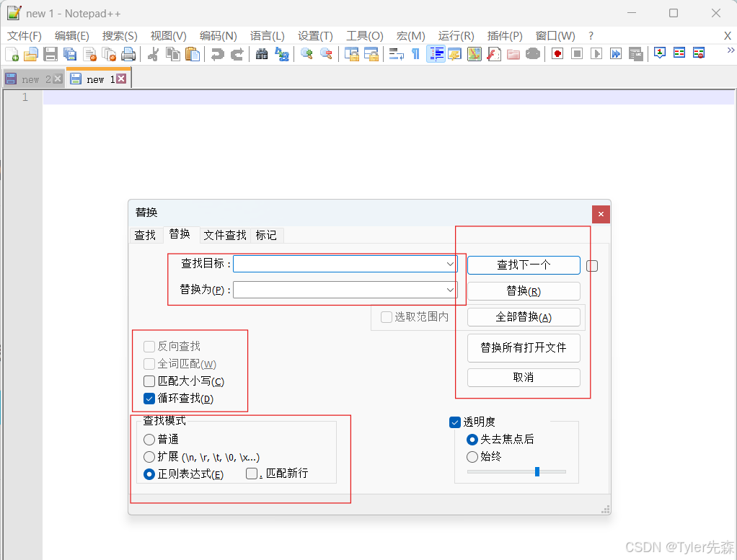Switch to the new 2 document tab
Viewport: 737px width, 560px height.
(x=32, y=79)
